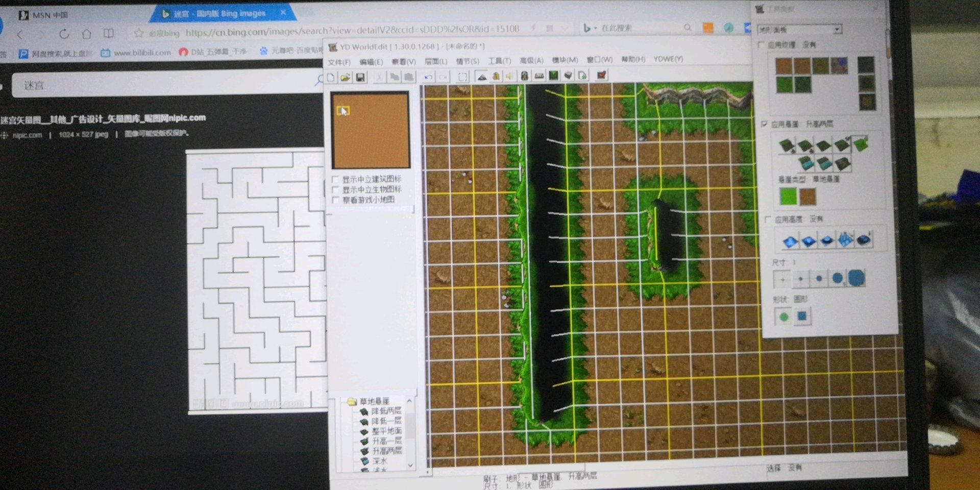Choose the smallest brush size
The width and height of the screenshot is (980, 490).
tap(782, 280)
